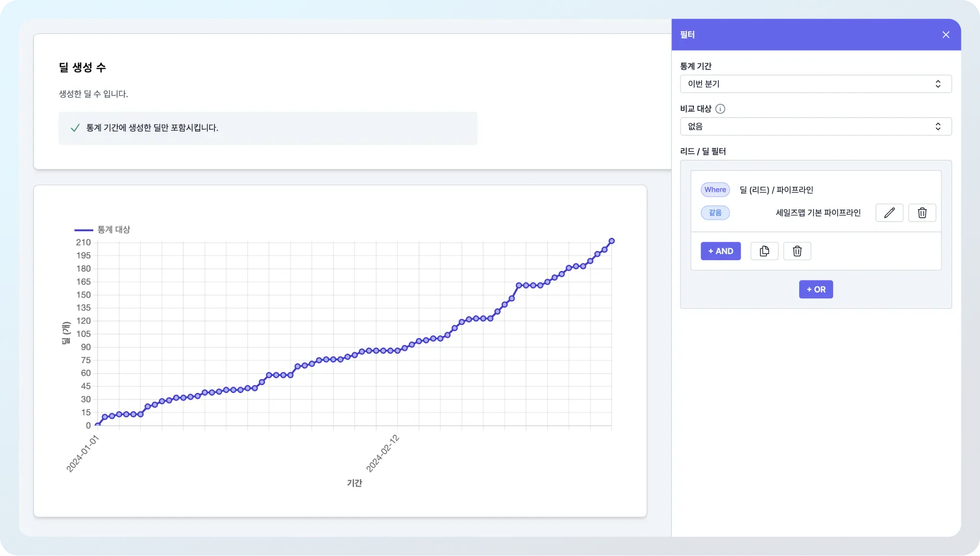Duplicate the filter group with copy icon
980x556 pixels.
764,251
